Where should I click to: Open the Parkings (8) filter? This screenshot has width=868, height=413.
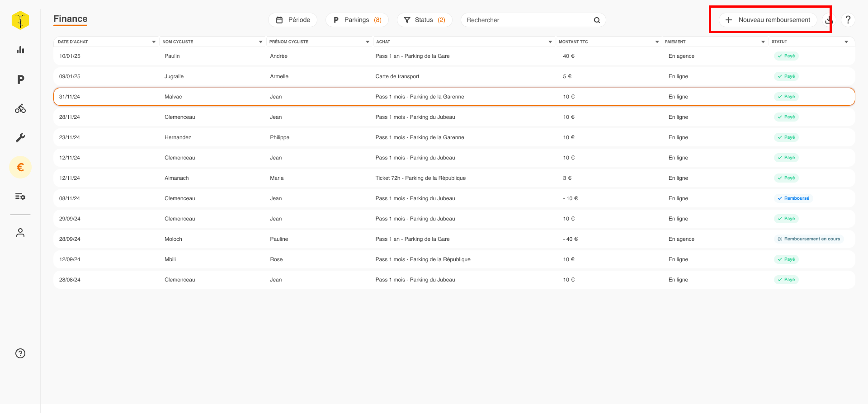[x=357, y=20]
